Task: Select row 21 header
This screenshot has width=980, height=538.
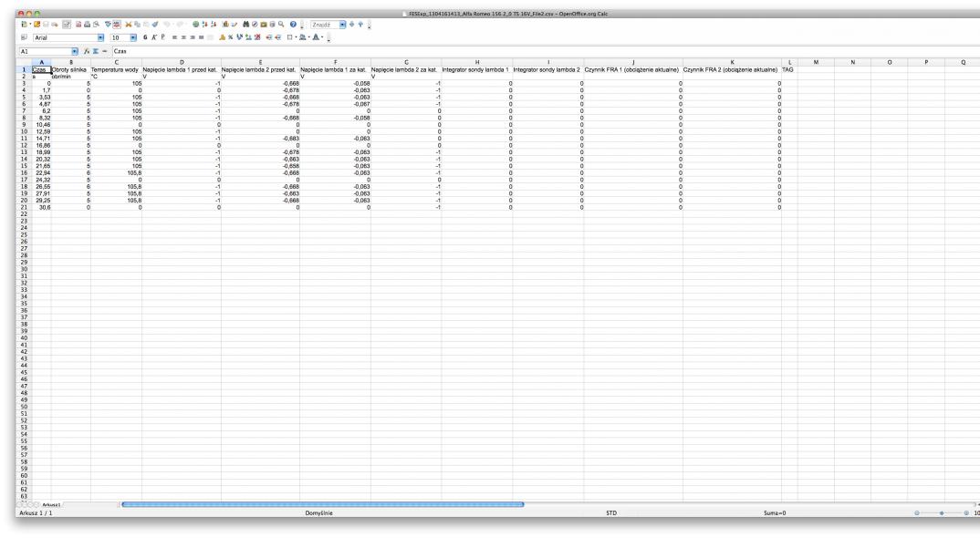Action: pyautogui.click(x=24, y=208)
